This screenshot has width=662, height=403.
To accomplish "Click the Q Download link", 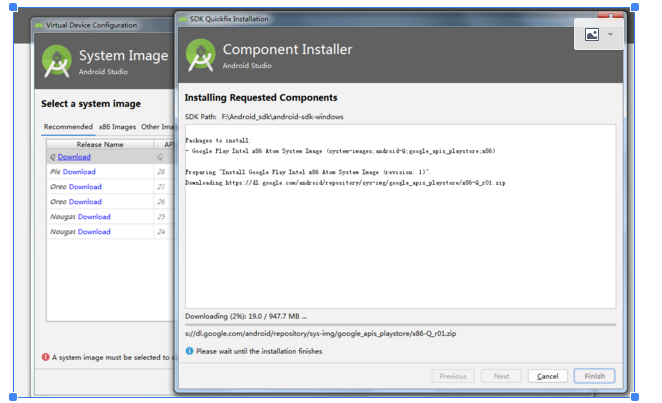I will 74,157.
